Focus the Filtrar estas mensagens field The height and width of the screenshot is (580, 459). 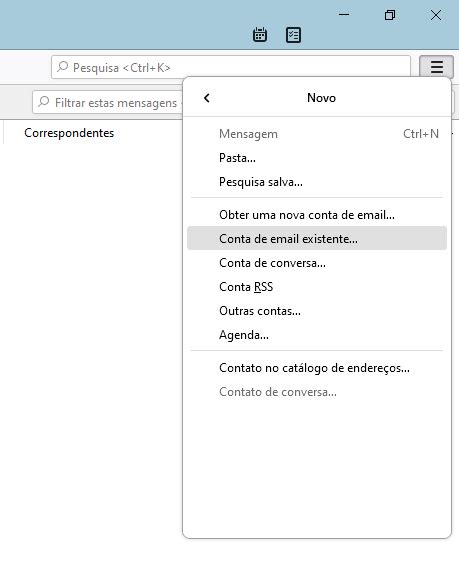click(x=107, y=102)
